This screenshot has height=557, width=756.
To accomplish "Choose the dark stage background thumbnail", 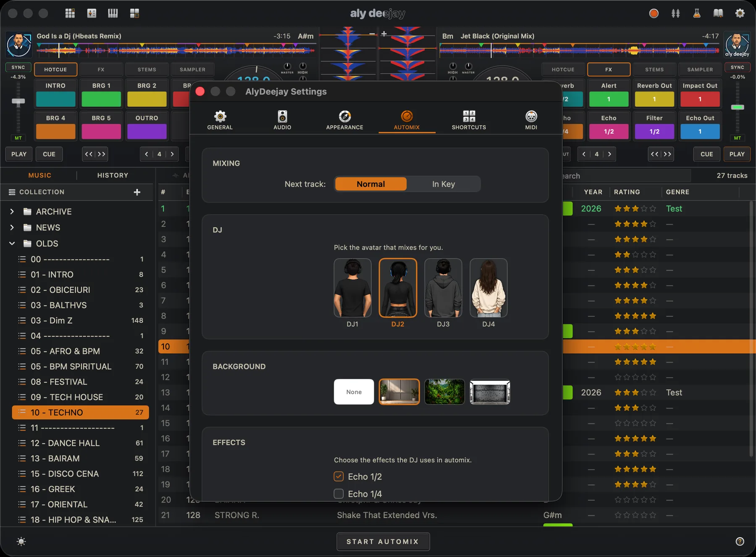I will click(x=490, y=392).
